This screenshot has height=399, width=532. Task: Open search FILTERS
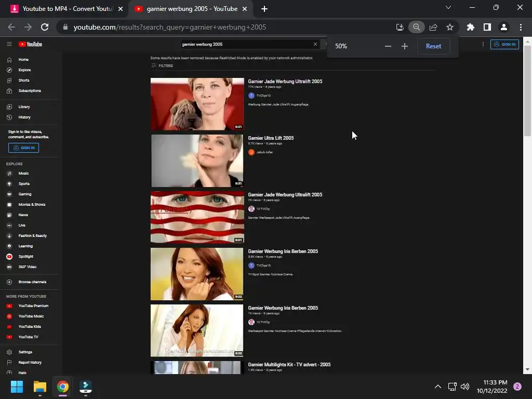[x=162, y=65]
